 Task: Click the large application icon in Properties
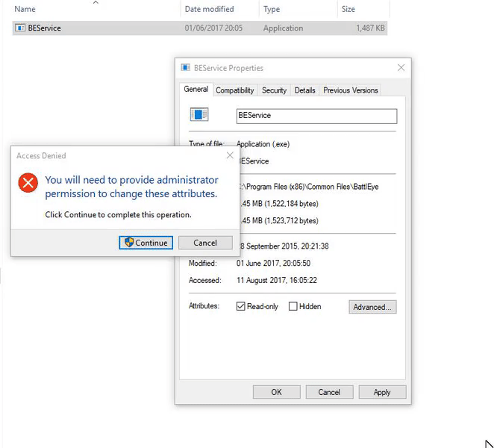click(199, 114)
